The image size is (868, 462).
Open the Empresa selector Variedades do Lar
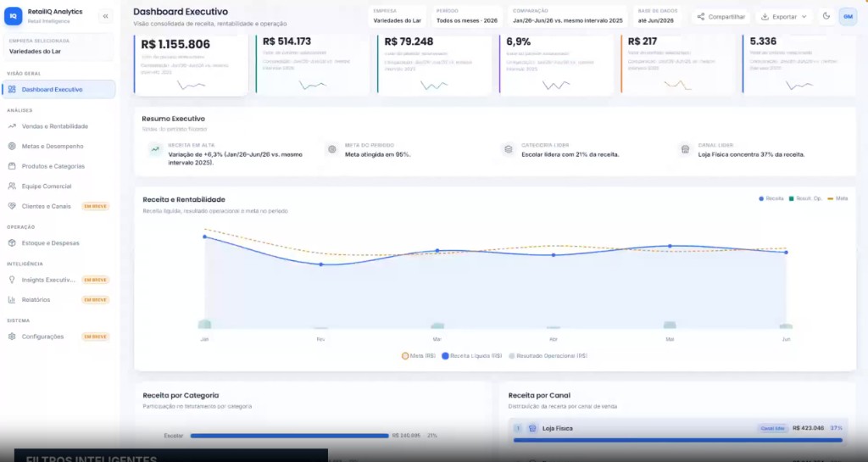398,17
